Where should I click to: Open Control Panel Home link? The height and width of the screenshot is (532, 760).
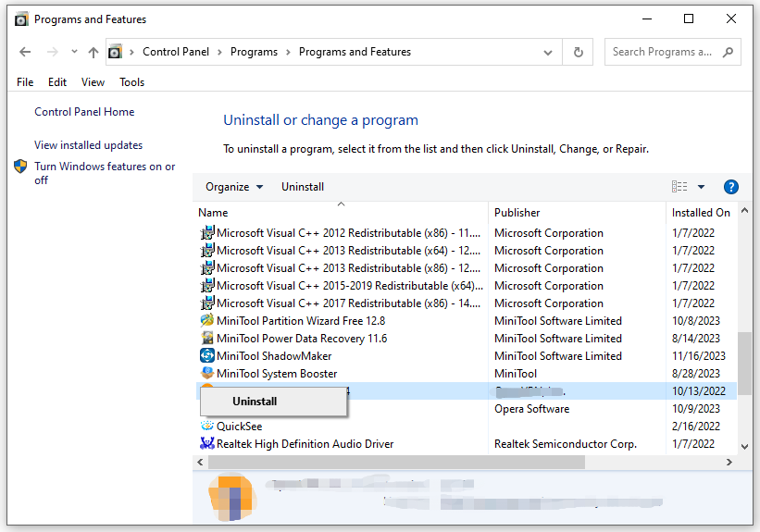84,112
